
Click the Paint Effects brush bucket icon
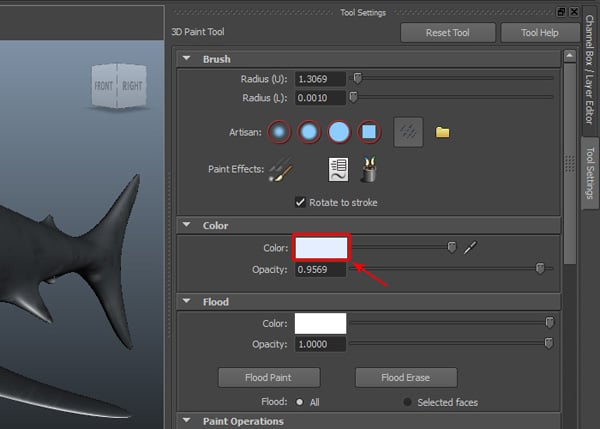pos(369,170)
